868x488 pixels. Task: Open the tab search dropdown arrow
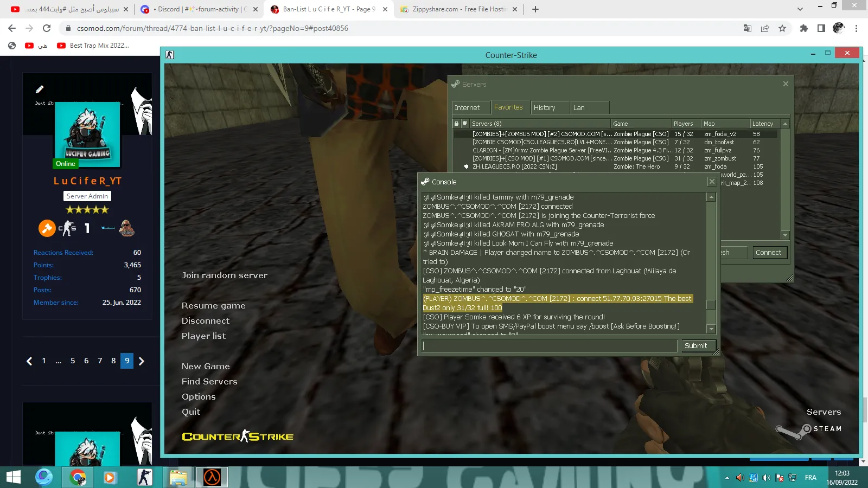800,9
